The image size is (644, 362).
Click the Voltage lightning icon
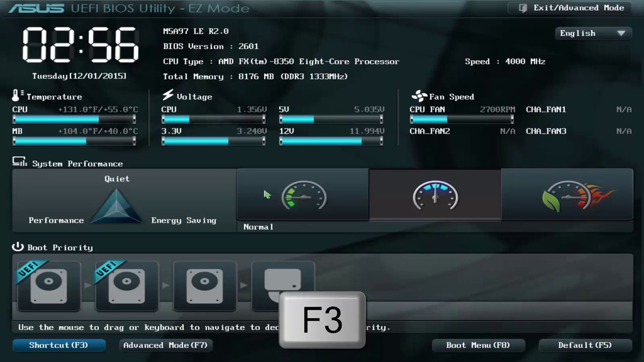coord(168,96)
